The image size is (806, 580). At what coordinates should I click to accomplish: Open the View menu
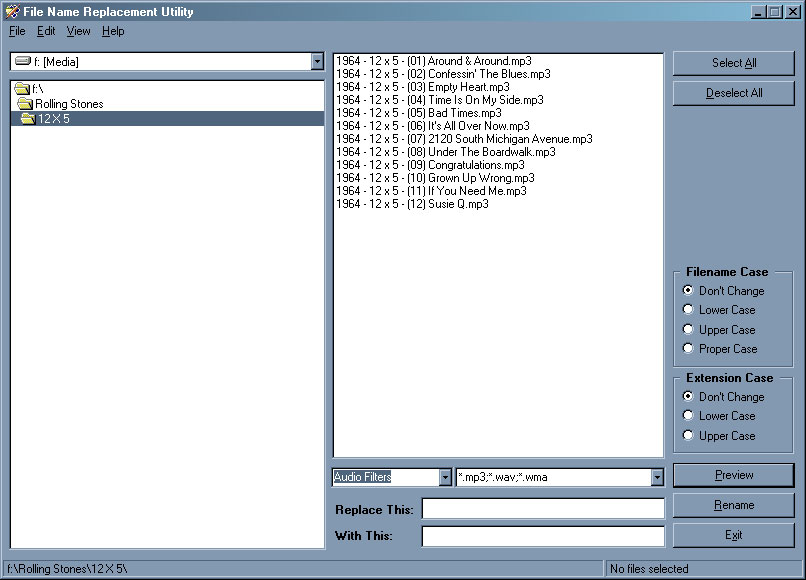click(78, 31)
